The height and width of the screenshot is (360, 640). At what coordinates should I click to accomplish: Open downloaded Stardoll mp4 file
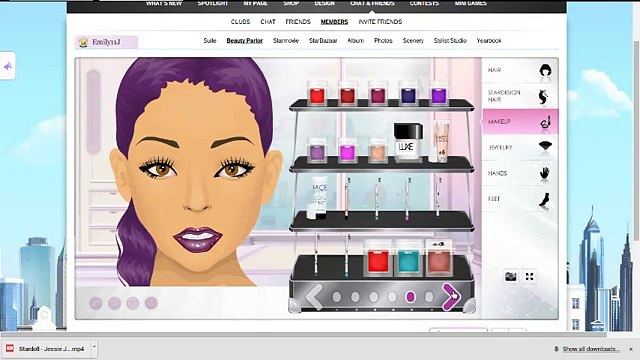tap(47, 349)
